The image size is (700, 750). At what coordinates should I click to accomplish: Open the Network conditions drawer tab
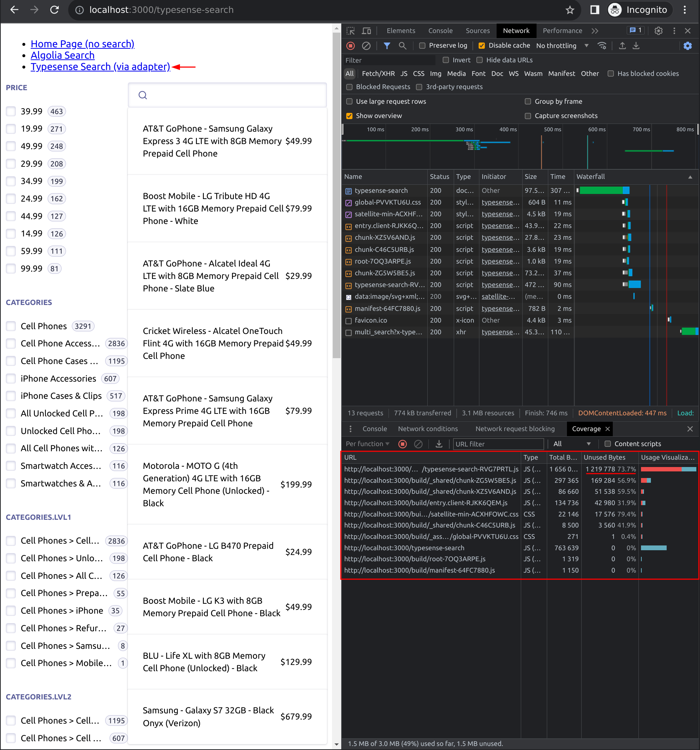tap(428, 429)
